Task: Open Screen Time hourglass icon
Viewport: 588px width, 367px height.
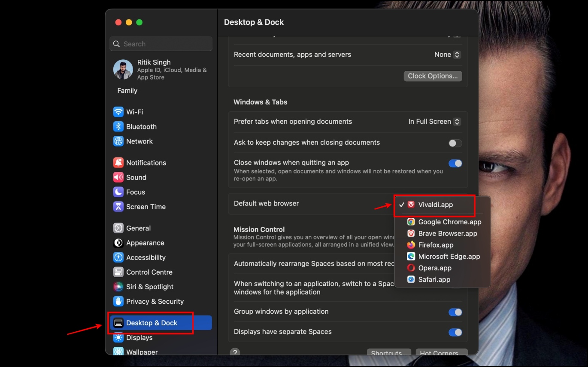Action: (x=118, y=207)
